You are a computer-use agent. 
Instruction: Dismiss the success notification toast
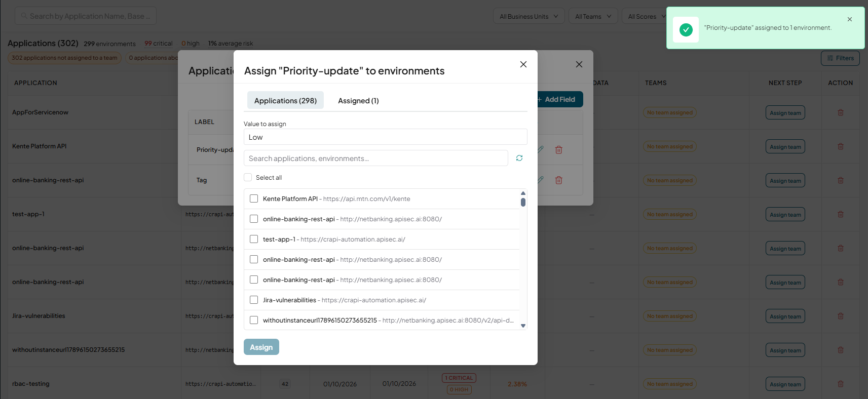850,19
